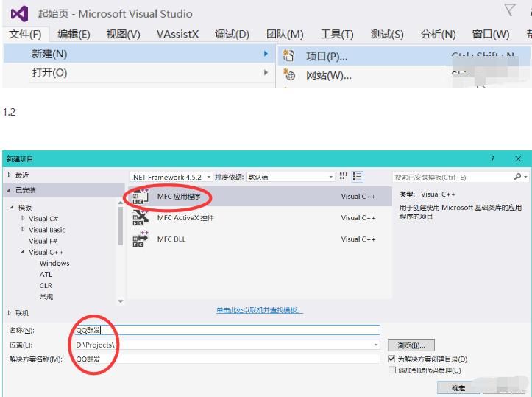Expand the Visual Basic node
Image resolution: width=532 pixels, height=397 pixels.
click(23, 229)
